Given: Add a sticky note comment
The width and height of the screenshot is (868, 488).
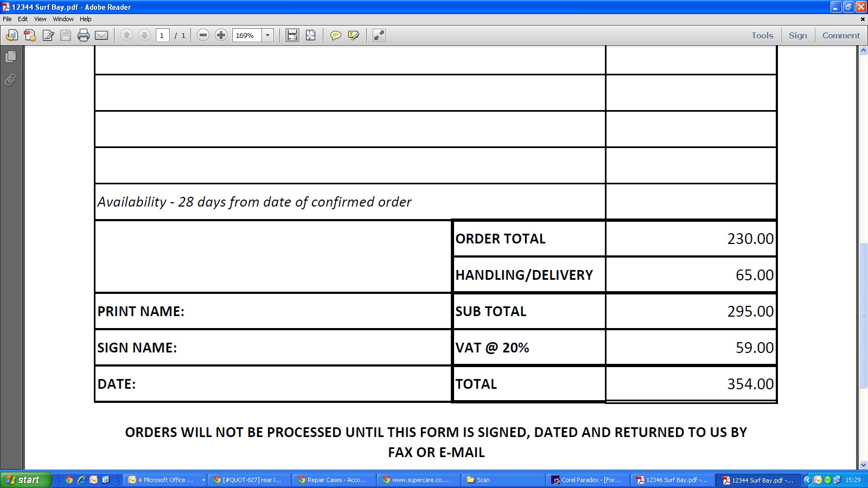Looking at the screenshot, I should (x=336, y=35).
